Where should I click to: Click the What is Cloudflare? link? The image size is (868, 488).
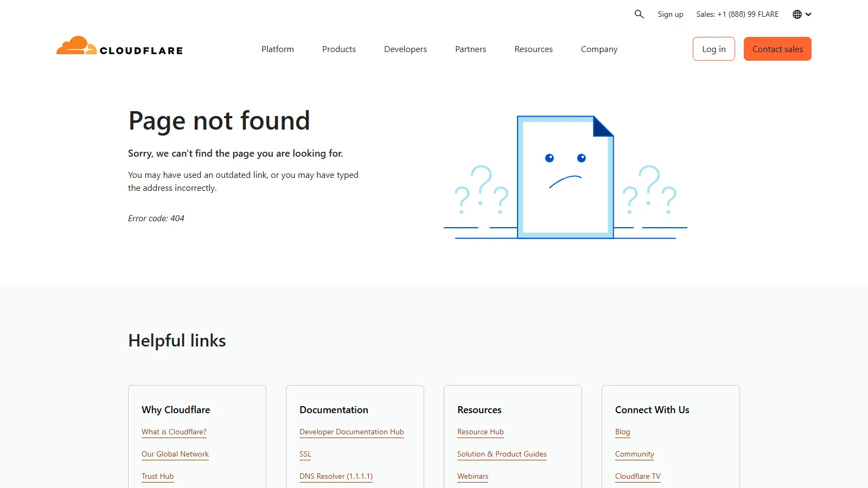[174, 432]
